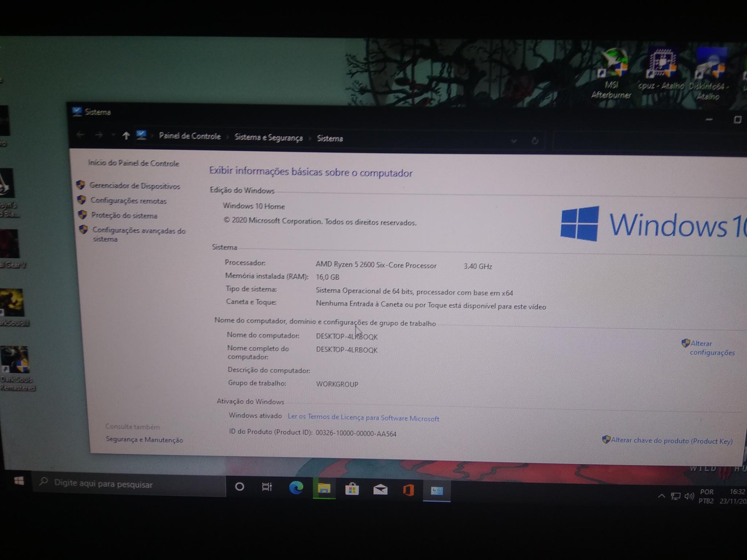The image size is (747, 560).
Task: Minimize the Sistema window
Action: click(x=709, y=119)
